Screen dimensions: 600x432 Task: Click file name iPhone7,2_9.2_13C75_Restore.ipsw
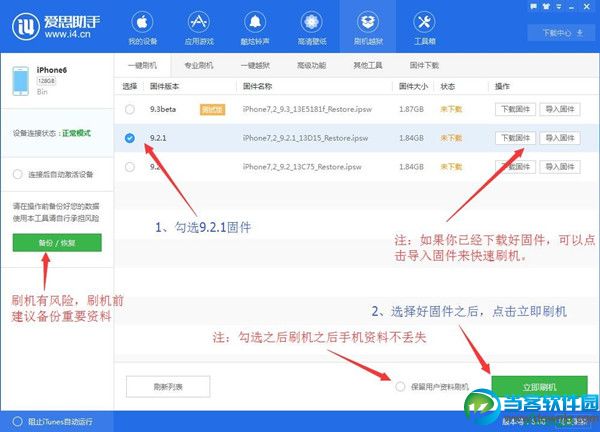[x=302, y=167]
